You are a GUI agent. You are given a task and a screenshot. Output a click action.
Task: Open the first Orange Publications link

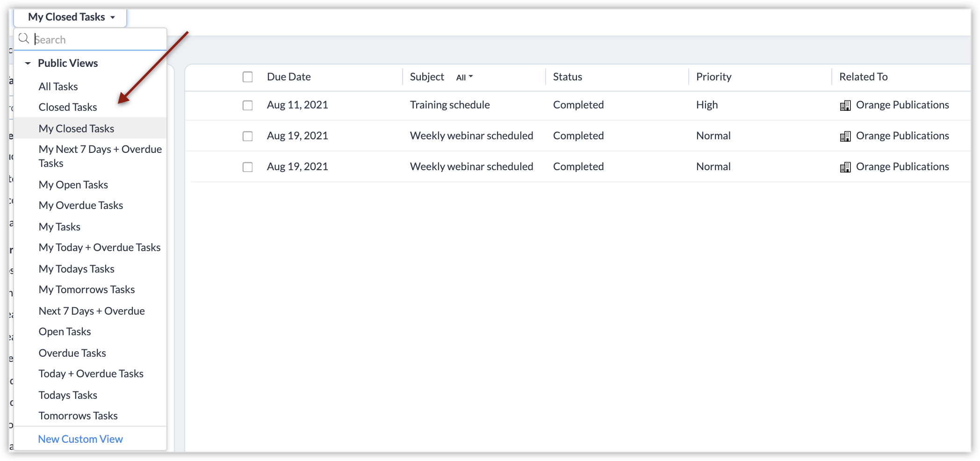(x=902, y=105)
